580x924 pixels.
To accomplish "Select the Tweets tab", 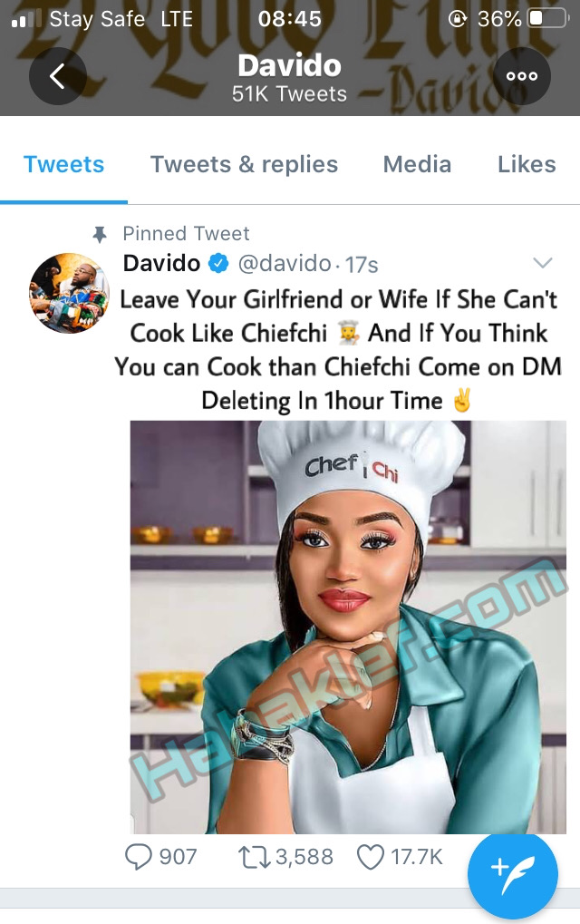I will pyautogui.click(x=63, y=164).
